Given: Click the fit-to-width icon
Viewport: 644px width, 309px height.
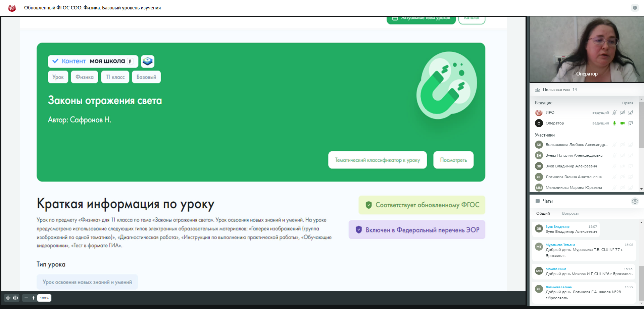Looking at the screenshot, I should pos(15,298).
